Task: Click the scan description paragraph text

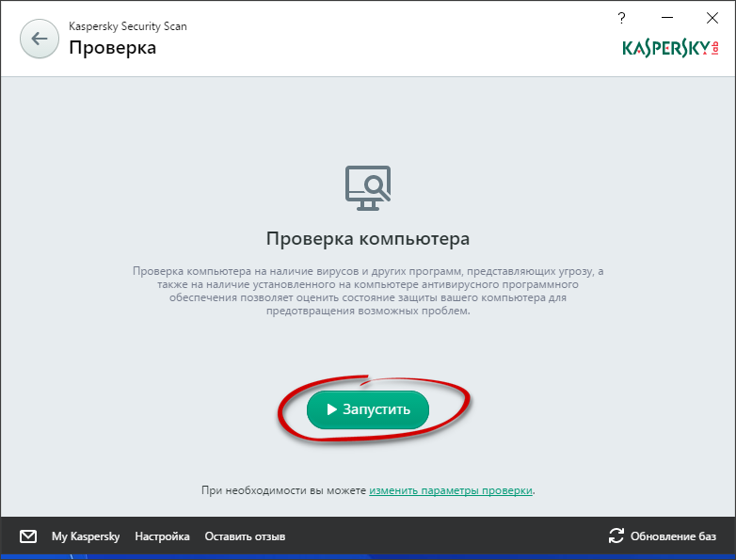Action: pos(367,291)
